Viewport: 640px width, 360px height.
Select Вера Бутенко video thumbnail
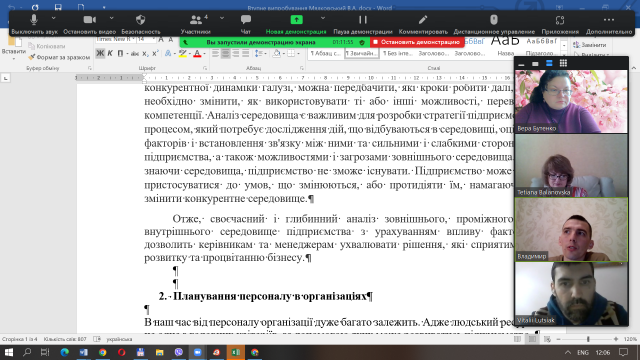pos(571,101)
